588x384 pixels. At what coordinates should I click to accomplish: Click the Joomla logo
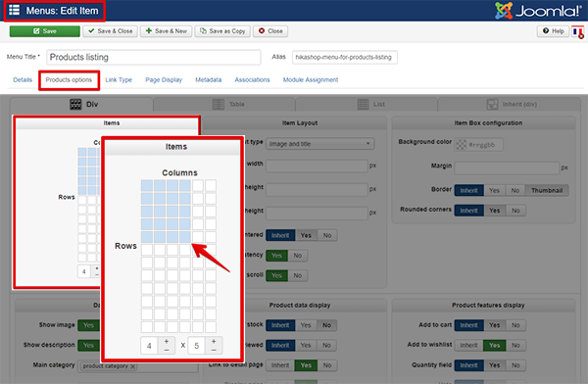(537, 11)
